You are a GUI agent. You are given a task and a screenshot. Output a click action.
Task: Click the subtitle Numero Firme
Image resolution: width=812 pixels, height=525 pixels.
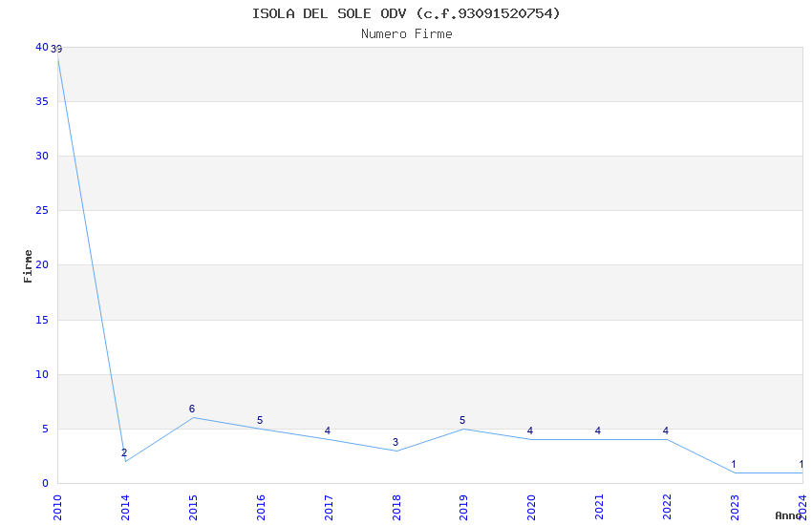click(x=407, y=34)
